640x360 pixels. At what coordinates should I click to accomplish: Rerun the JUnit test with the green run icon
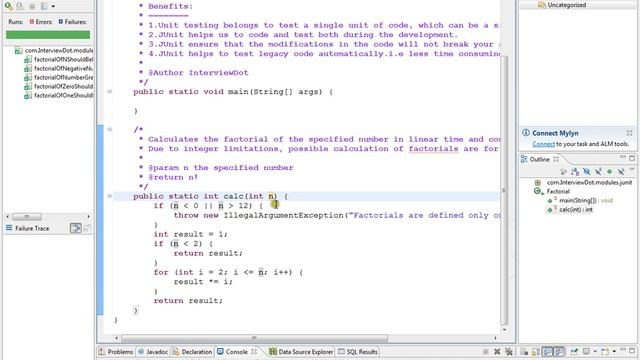pyautogui.click(x=8, y=6)
